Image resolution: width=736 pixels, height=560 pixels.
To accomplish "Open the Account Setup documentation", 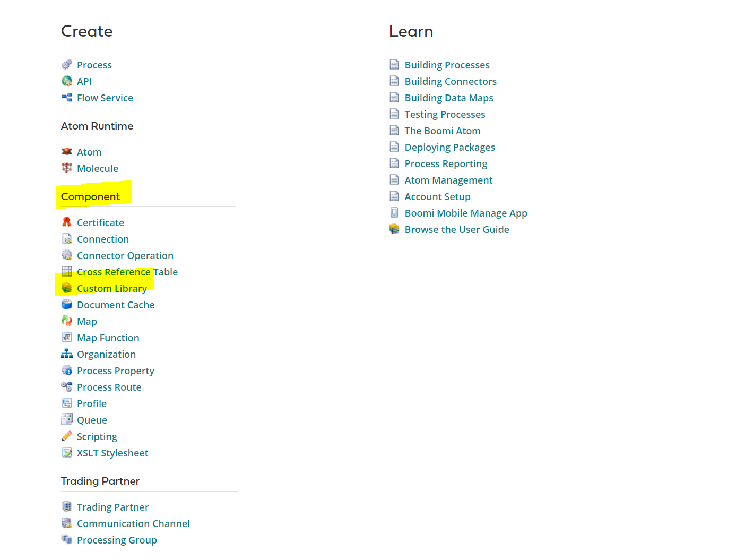I will (x=437, y=196).
